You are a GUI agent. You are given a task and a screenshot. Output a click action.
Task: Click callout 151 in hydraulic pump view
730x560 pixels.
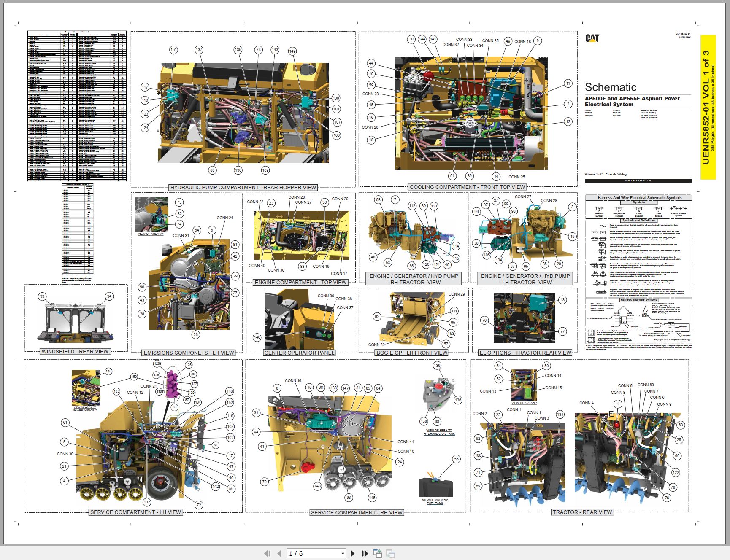(173, 50)
